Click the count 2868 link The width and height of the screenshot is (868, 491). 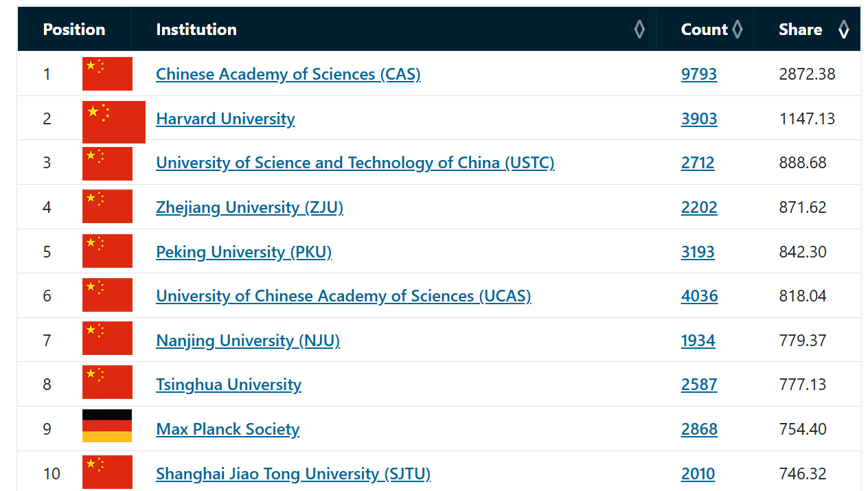(699, 429)
